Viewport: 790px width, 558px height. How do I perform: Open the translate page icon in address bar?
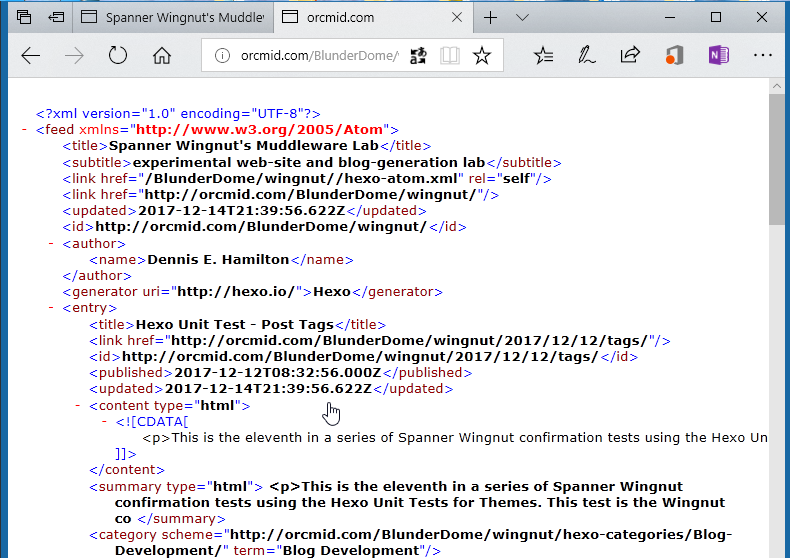click(418, 56)
